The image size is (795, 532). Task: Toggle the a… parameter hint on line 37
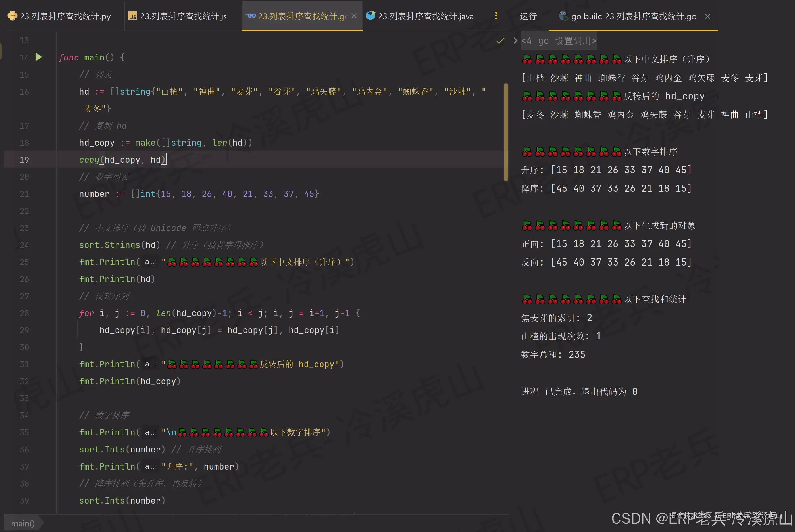click(x=150, y=466)
